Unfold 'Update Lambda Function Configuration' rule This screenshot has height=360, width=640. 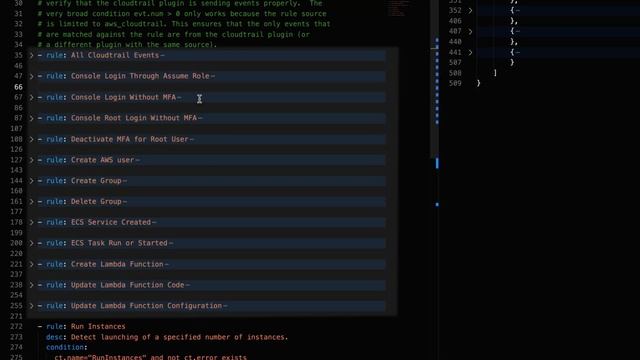click(x=31, y=306)
